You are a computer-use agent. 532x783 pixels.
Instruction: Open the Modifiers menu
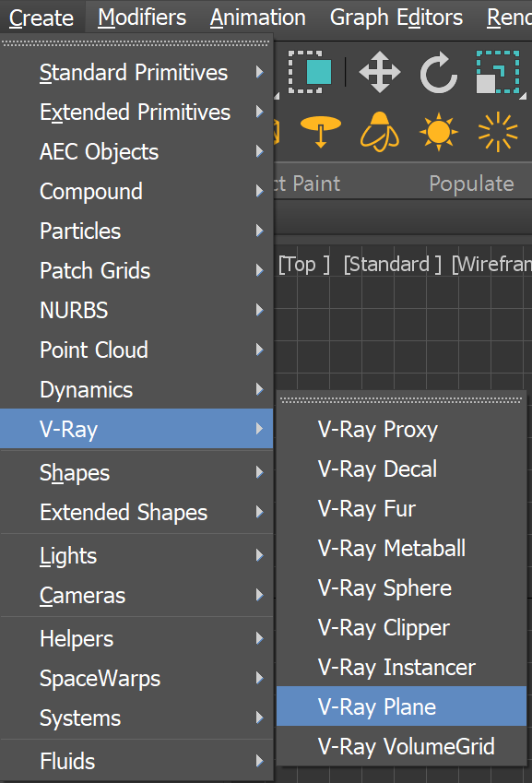click(141, 17)
